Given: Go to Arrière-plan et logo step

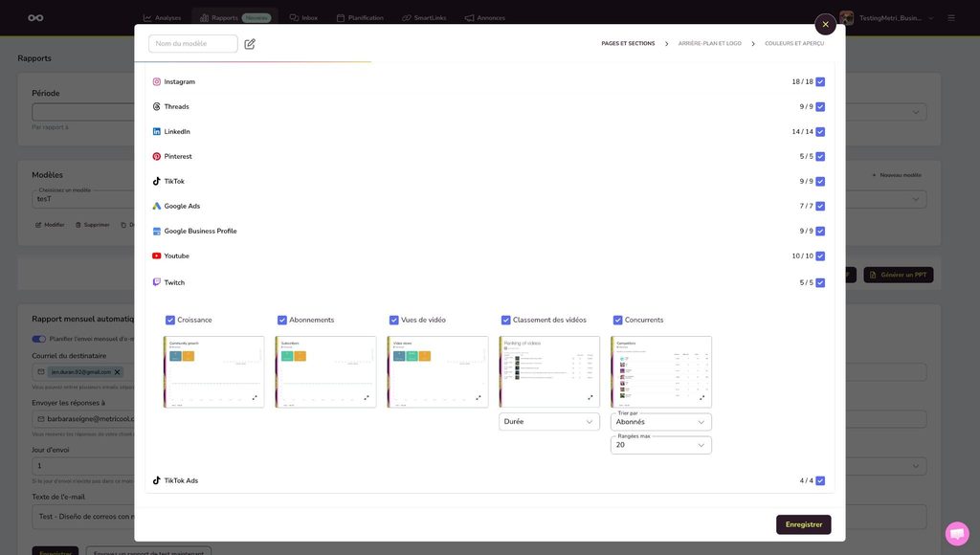Looking at the screenshot, I should pos(709,44).
